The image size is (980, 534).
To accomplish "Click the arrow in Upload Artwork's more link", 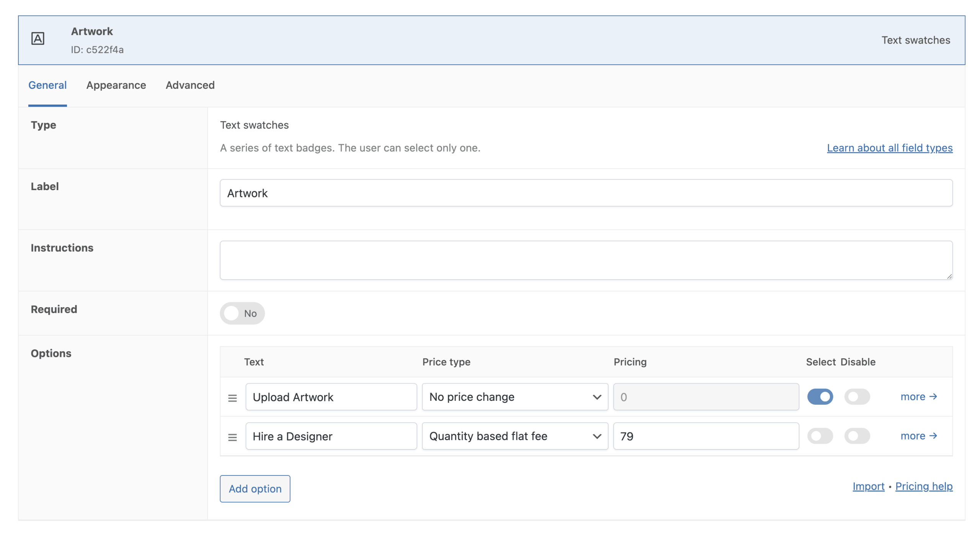I will [x=933, y=397].
